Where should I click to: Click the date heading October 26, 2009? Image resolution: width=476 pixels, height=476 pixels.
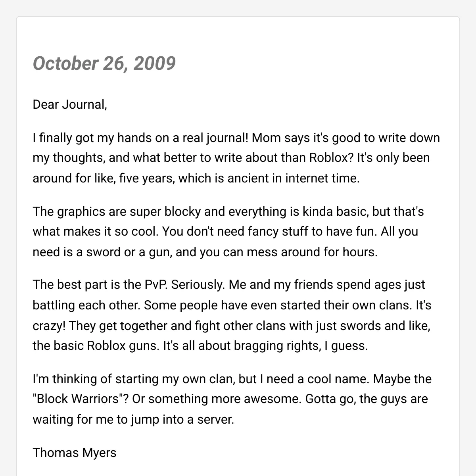[x=104, y=63]
